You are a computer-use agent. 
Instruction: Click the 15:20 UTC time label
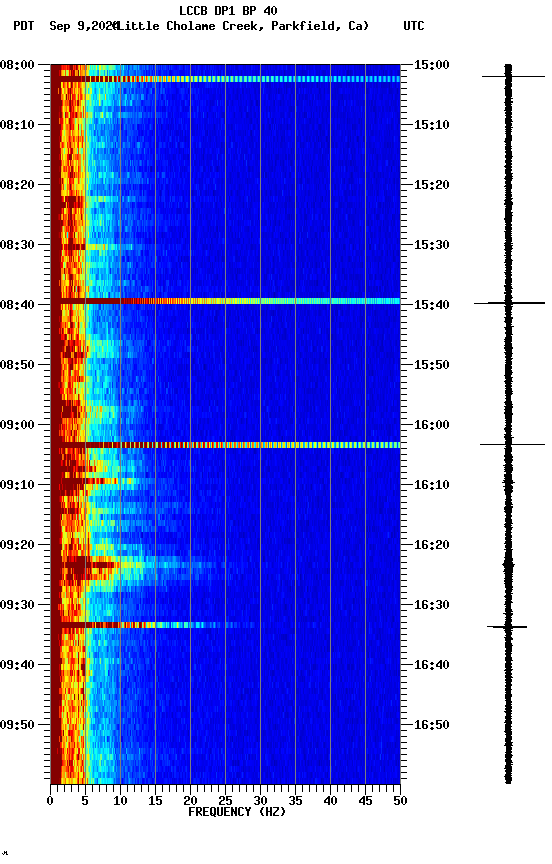coord(432,185)
